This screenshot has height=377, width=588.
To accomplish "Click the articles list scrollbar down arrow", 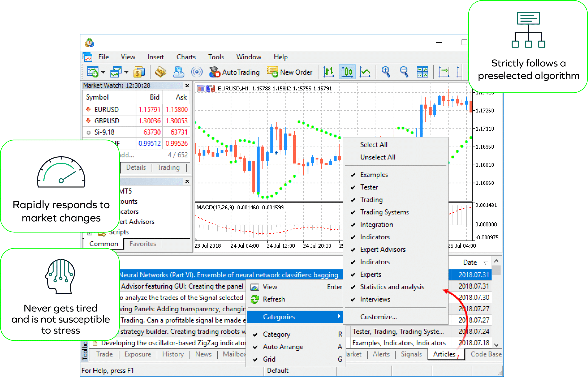I will point(496,345).
